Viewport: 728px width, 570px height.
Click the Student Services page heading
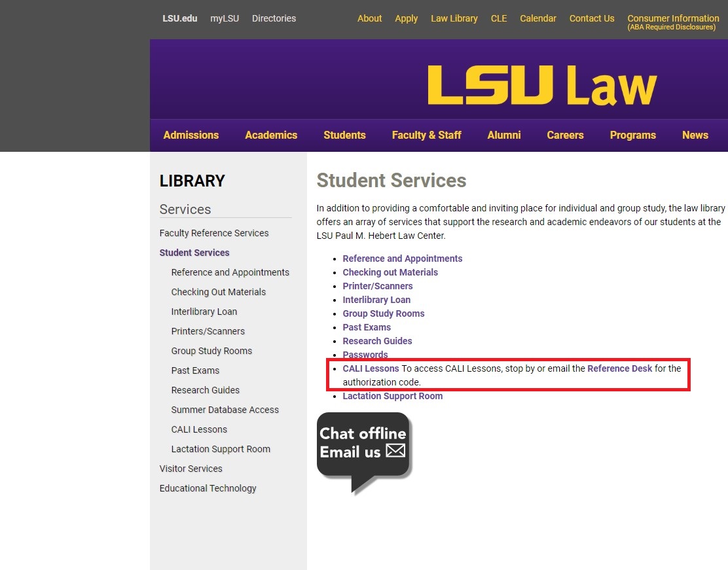point(391,180)
